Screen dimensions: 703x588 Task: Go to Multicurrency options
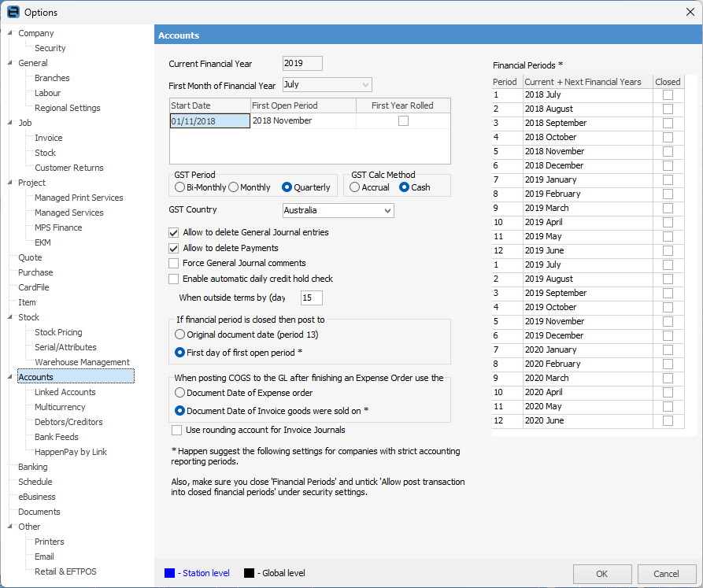61,407
